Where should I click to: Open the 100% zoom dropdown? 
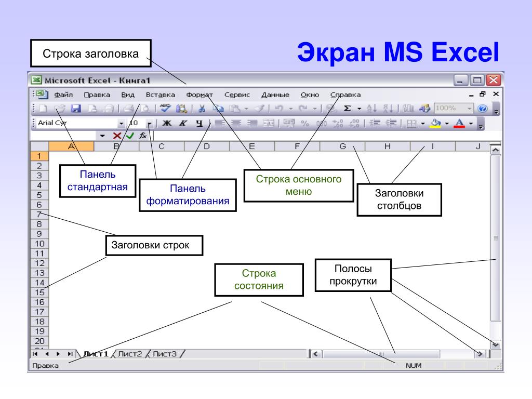pos(469,109)
